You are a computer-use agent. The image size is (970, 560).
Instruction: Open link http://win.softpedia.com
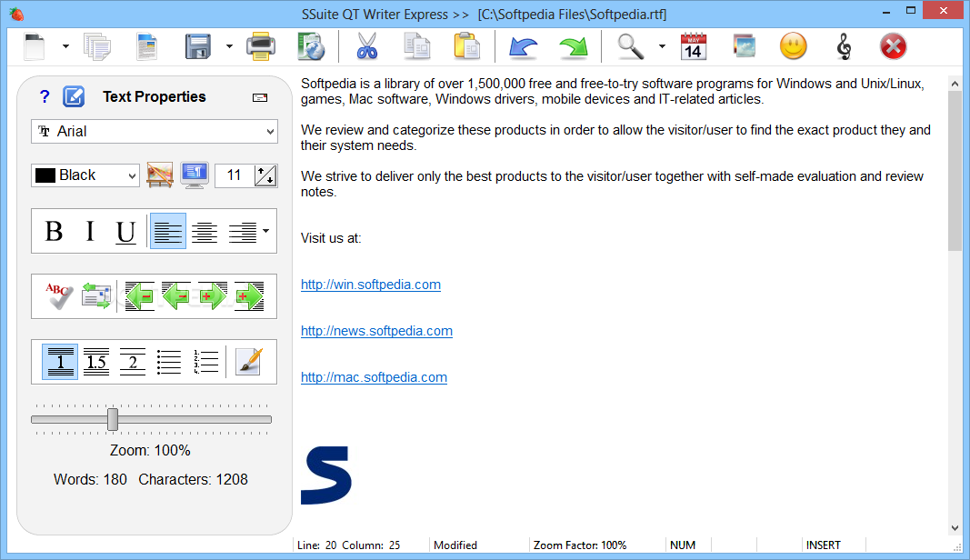click(x=371, y=285)
